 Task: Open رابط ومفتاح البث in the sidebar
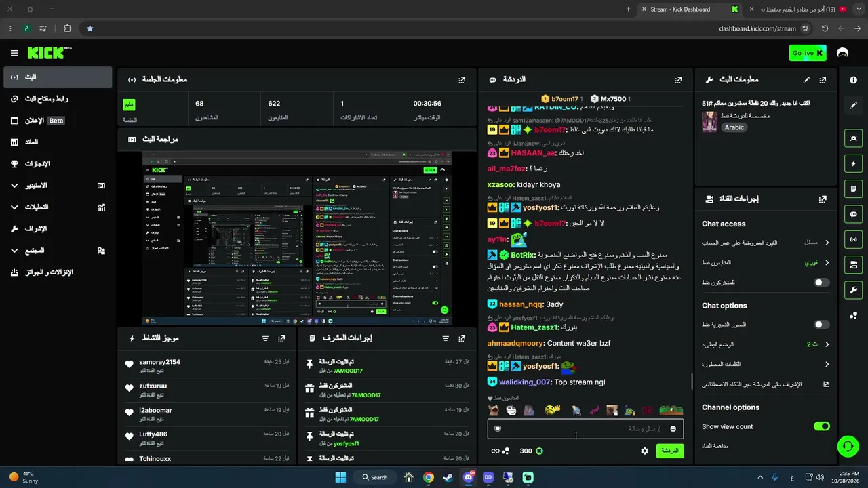click(58, 98)
